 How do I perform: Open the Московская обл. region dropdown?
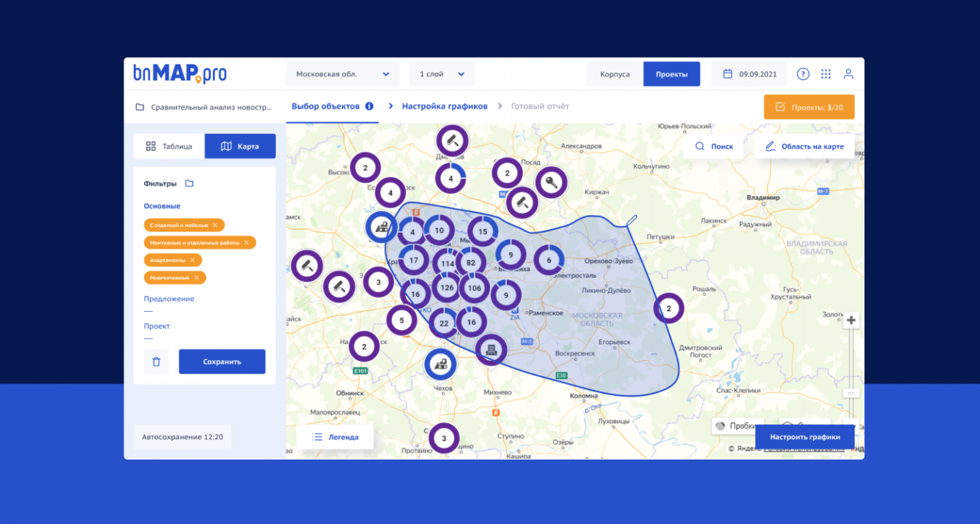(x=342, y=74)
